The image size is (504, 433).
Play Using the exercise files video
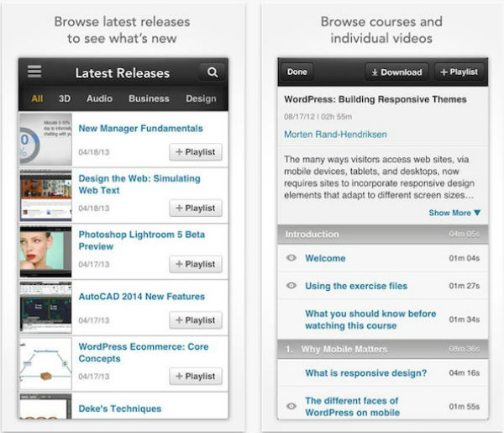pos(356,286)
